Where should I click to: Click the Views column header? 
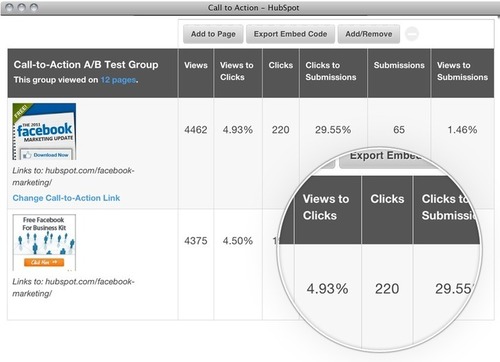click(196, 65)
